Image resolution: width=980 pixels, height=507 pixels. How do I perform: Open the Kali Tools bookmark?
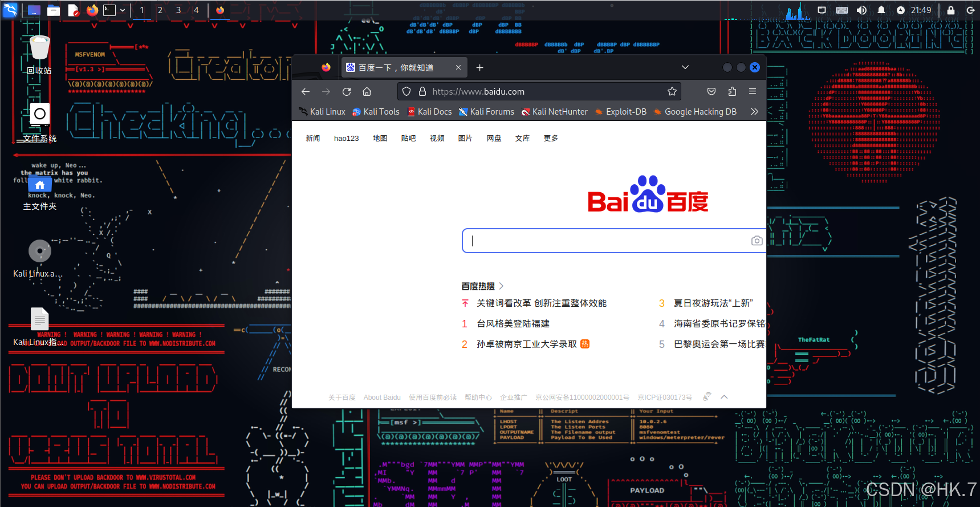[376, 112]
